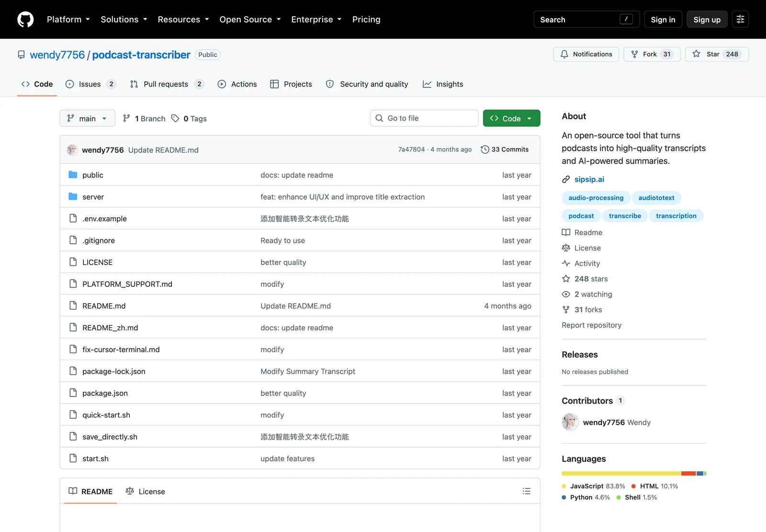
Task: Open the green Code dropdown
Action: click(x=511, y=118)
